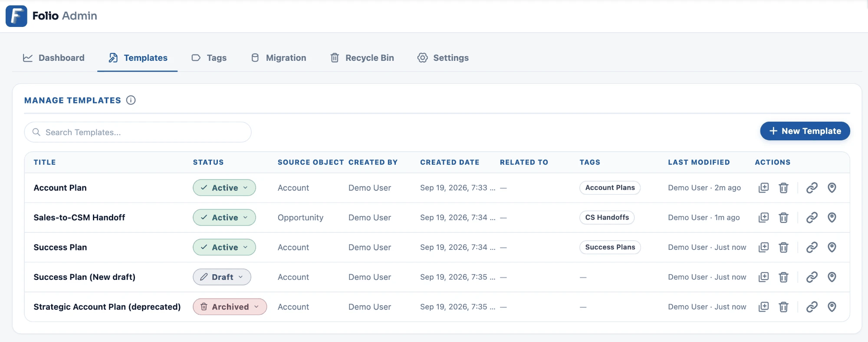Delete the Account Plan template

(x=783, y=188)
